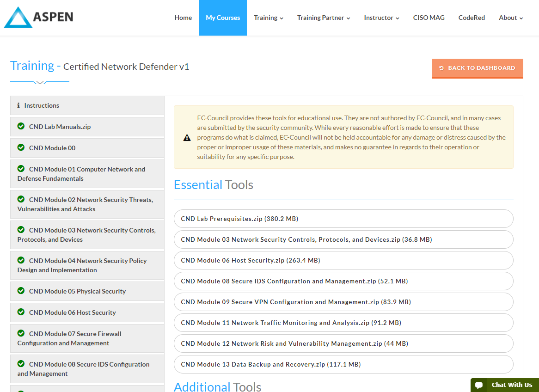This screenshot has width=539, height=392.
Task: Click the warning triangle icon in the disclaimer box
Action: (x=187, y=138)
